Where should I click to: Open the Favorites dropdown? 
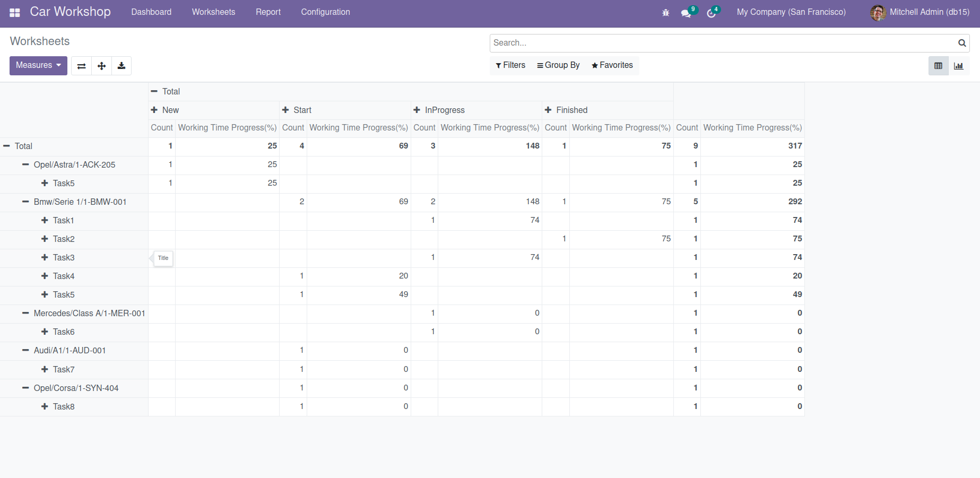pyautogui.click(x=612, y=65)
